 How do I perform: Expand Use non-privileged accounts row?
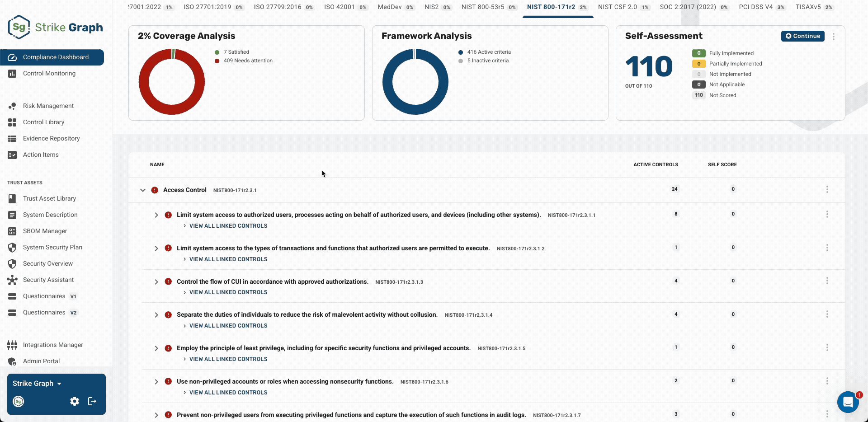156,382
